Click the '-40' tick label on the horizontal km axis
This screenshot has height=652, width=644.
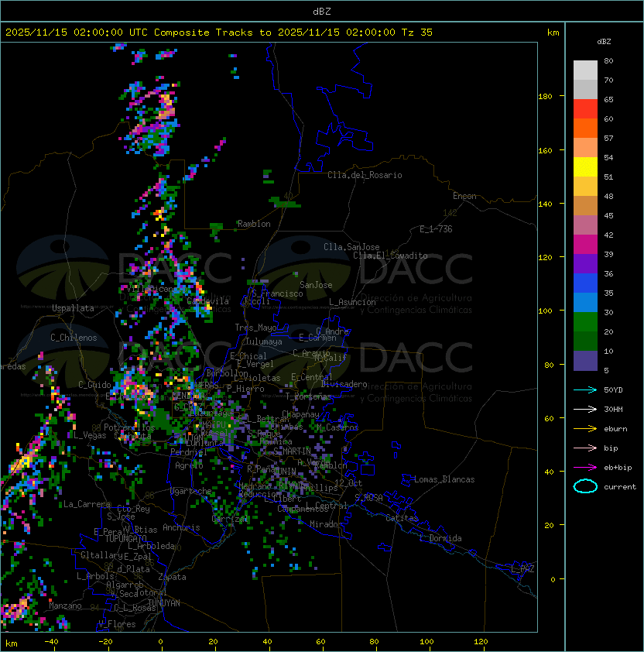point(51,642)
